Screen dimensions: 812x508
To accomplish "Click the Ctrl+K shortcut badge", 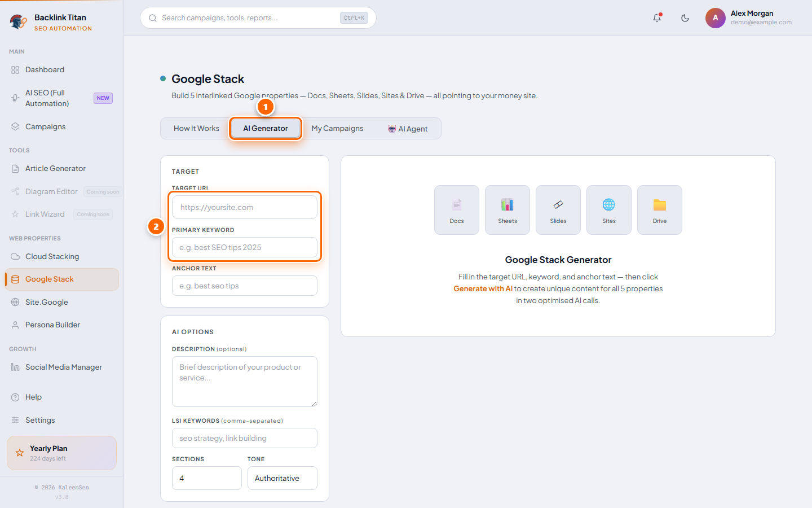I will pos(354,18).
